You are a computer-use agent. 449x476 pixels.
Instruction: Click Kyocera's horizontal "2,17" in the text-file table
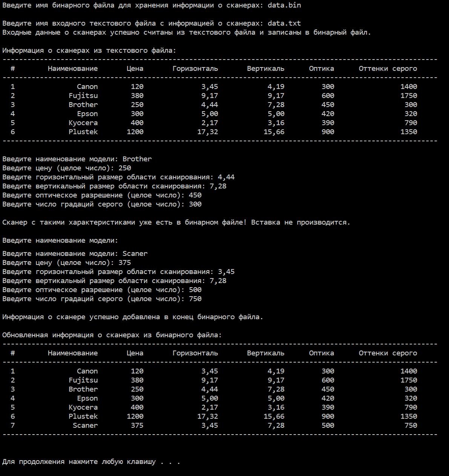(210, 123)
